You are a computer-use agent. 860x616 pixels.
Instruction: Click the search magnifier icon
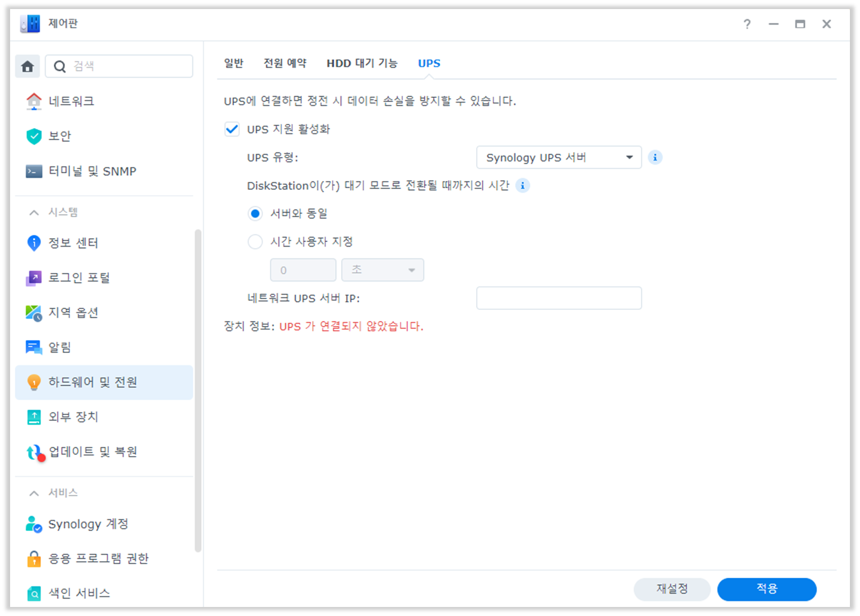click(x=60, y=66)
